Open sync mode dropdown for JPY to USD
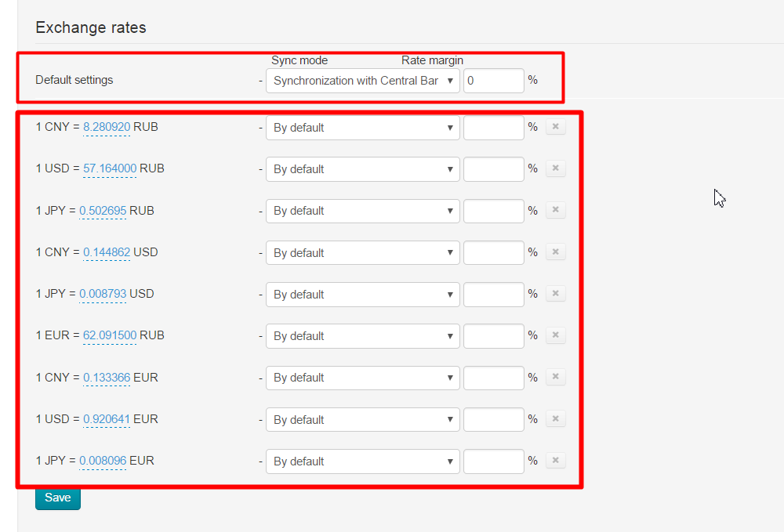The image size is (784, 532). (x=362, y=295)
